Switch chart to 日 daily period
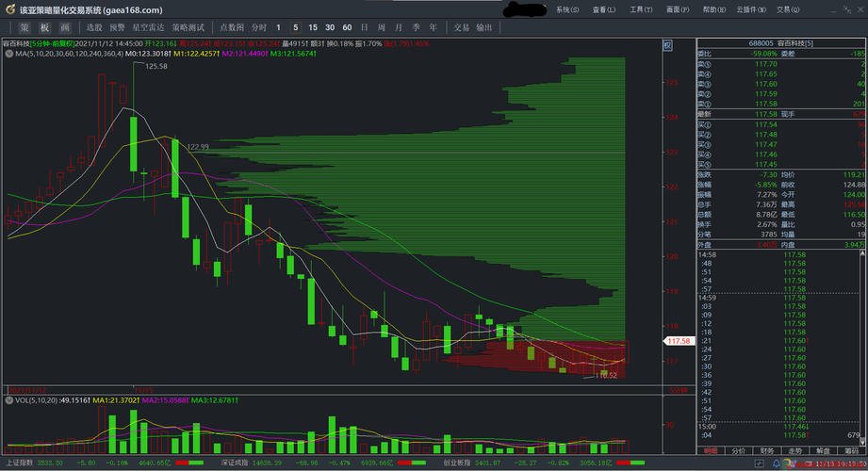 click(x=366, y=27)
